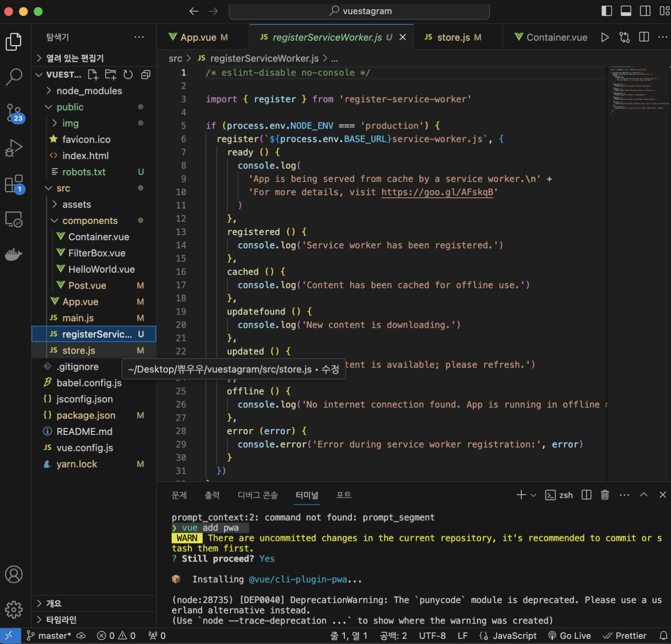Open Run and Debug view
The width and height of the screenshot is (671, 644).
click(14, 148)
